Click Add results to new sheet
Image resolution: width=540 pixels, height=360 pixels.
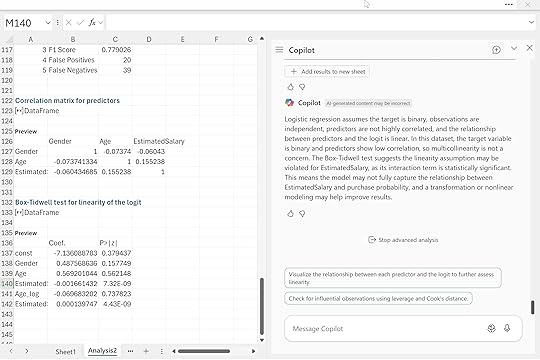[x=327, y=72]
